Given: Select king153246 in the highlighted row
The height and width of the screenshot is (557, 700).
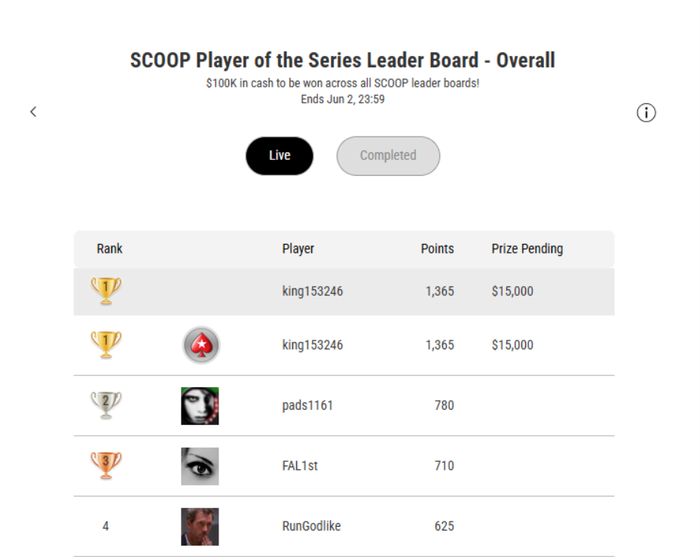Looking at the screenshot, I should (x=312, y=291).
